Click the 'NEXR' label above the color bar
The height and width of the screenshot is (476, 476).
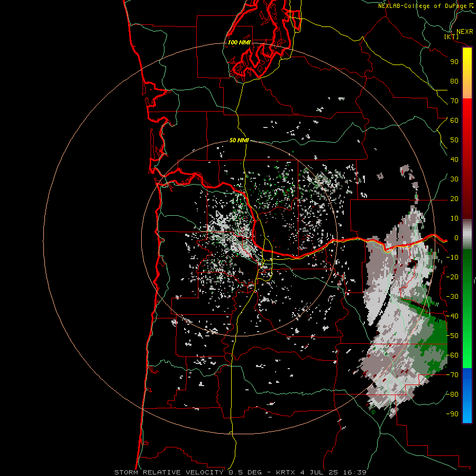465,32
